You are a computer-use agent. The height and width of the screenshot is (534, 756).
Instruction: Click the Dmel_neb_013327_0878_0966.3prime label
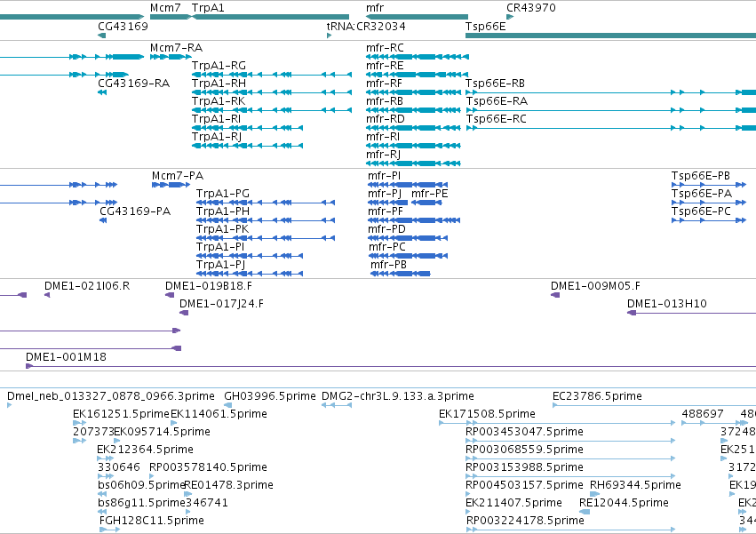[111, 396]
